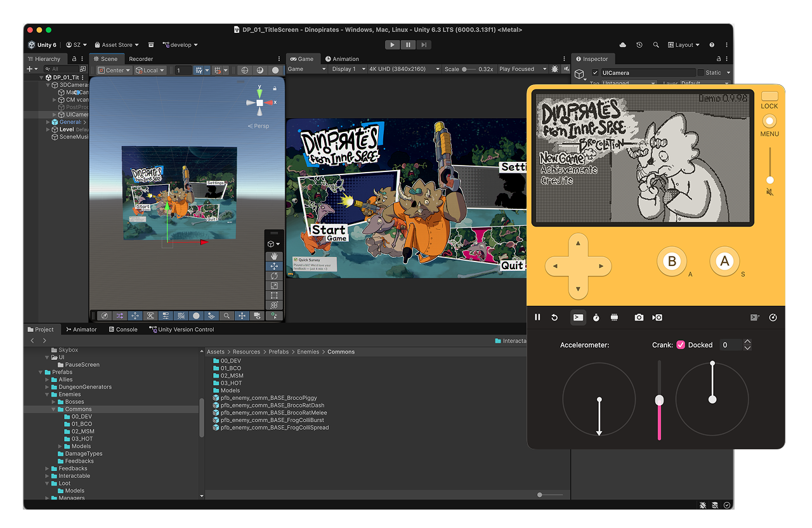The width and height of the screenshot is (812, 528).
Task: Expand the Bosses folder in Project tree
Action: pos(54,402)
